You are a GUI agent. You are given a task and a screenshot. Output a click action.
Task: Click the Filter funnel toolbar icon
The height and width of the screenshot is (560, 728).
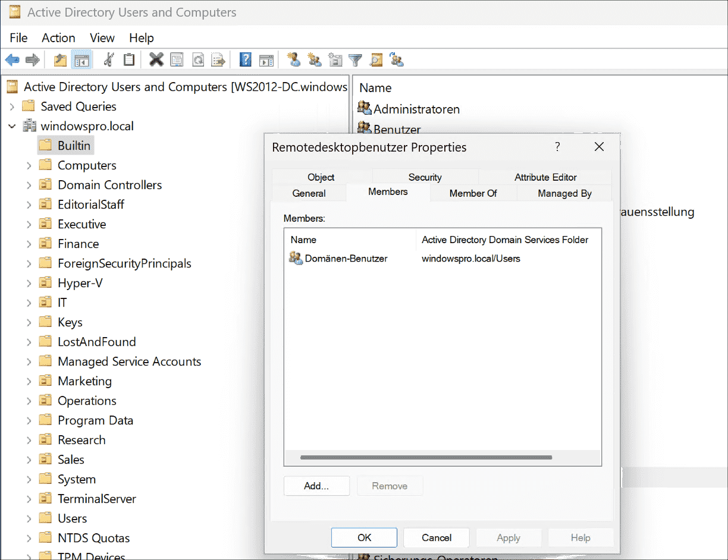pyautogui.click(x=355, y=59)
